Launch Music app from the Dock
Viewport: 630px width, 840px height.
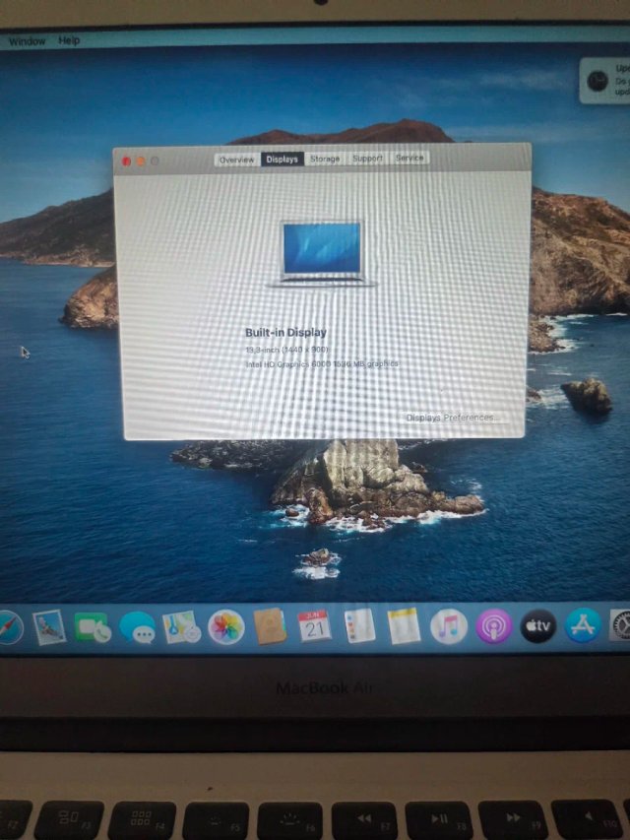(449, 626)
